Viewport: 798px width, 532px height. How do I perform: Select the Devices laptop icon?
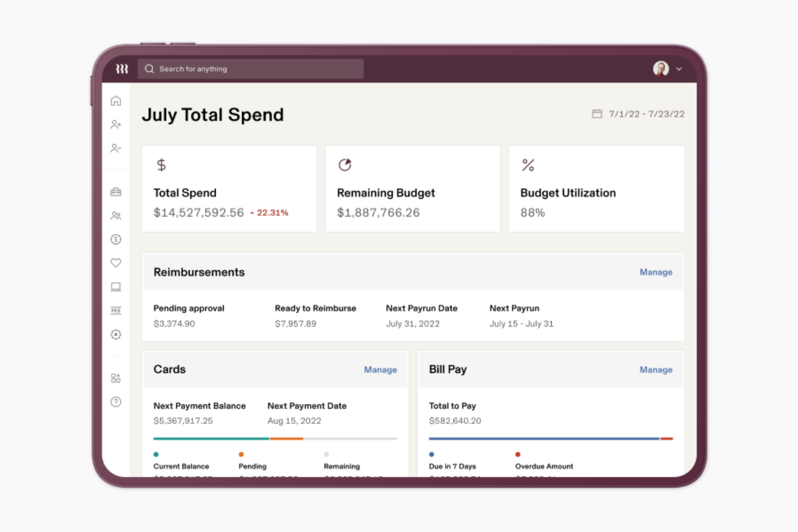pyautogui.click(x=115, y=287)
